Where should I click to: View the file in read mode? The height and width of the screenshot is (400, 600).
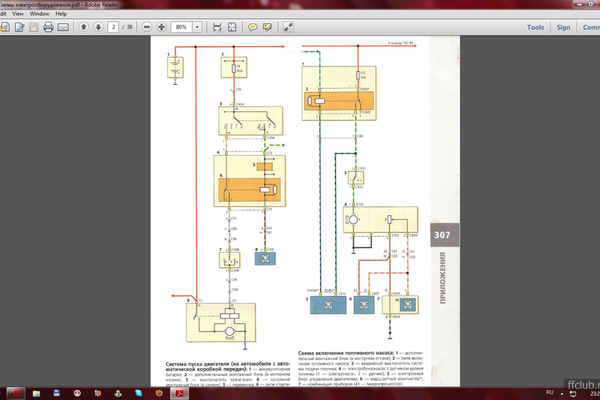[288, 27]
